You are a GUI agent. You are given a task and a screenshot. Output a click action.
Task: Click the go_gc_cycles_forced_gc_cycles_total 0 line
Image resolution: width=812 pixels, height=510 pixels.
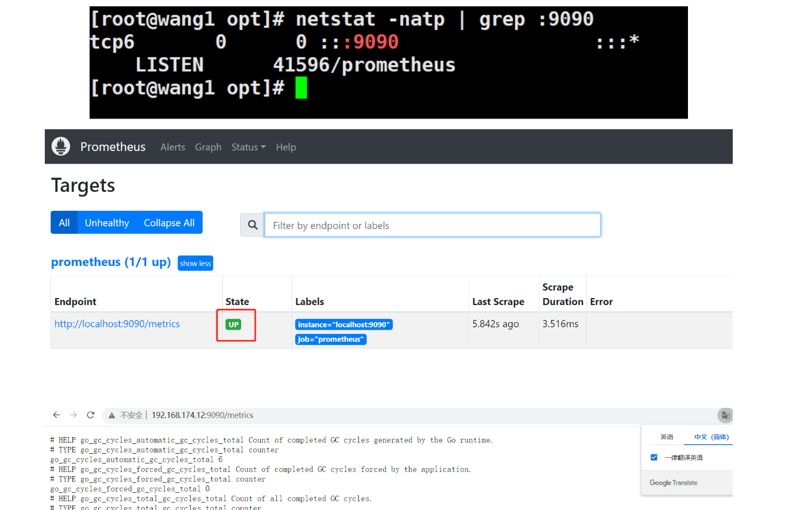[x=130, y=489]
